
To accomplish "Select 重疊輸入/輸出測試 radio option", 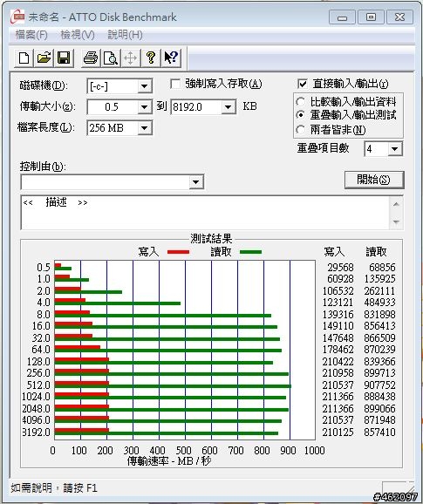I will click(301, 115).
